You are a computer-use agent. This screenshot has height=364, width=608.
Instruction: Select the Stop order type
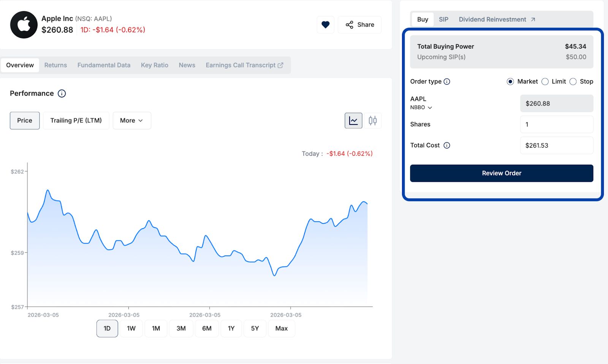point(573,82)
